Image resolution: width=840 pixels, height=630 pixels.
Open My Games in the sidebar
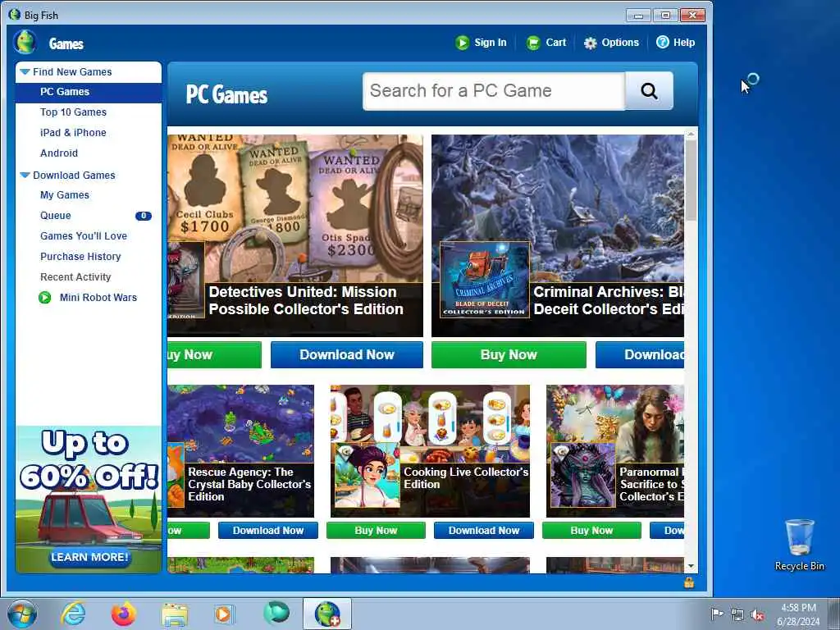tap(65, 195)
